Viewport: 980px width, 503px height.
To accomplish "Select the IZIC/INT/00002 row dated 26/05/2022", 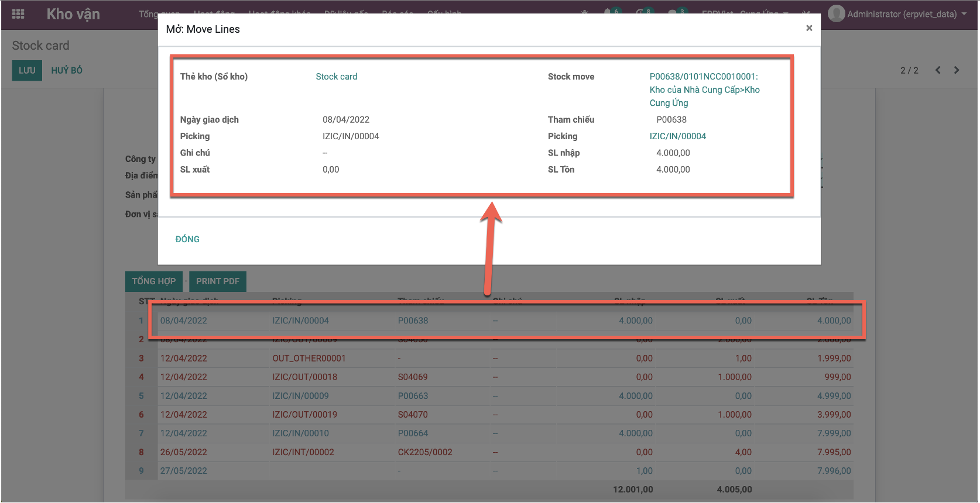I will [303, 452].
